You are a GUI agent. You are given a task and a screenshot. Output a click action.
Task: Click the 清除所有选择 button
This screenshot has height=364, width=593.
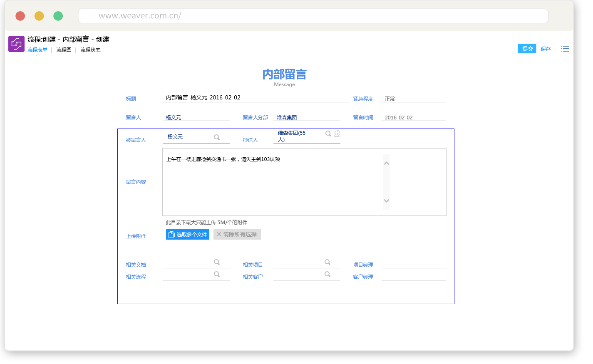pyautogui.click(x=237, y=235)
